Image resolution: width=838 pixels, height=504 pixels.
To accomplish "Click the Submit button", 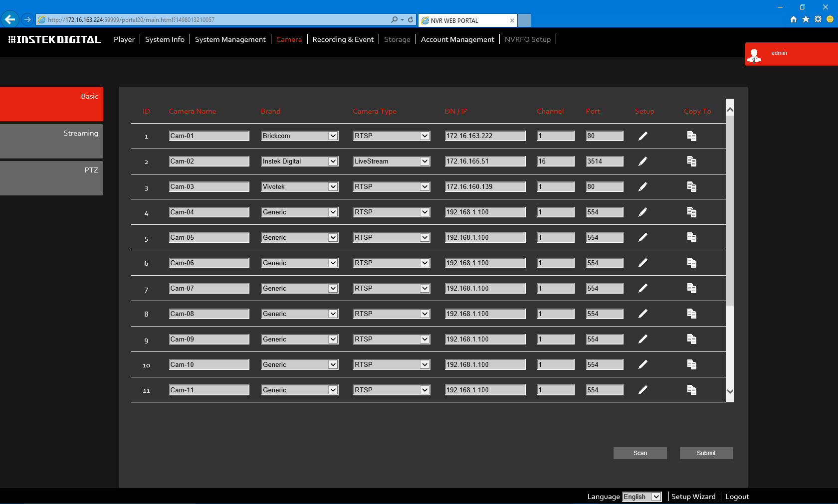I will click(x=706, y=453).
